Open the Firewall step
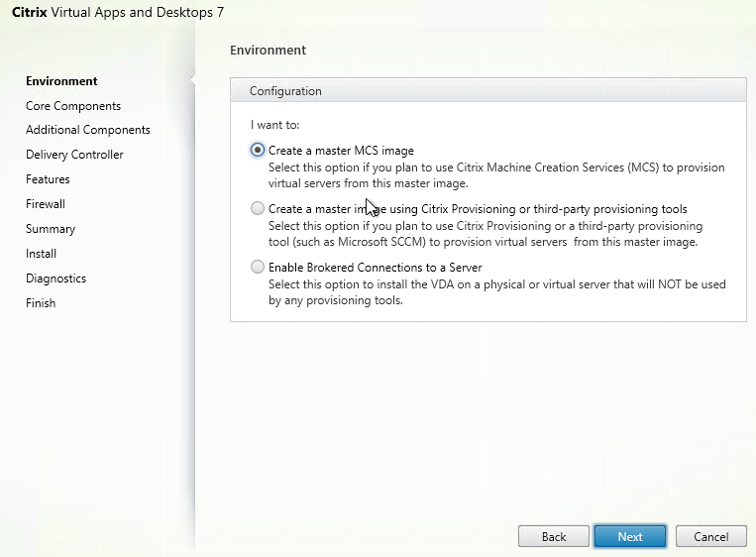Image resolution: width=756 pixels, height=557 pixels. (46, 204)
